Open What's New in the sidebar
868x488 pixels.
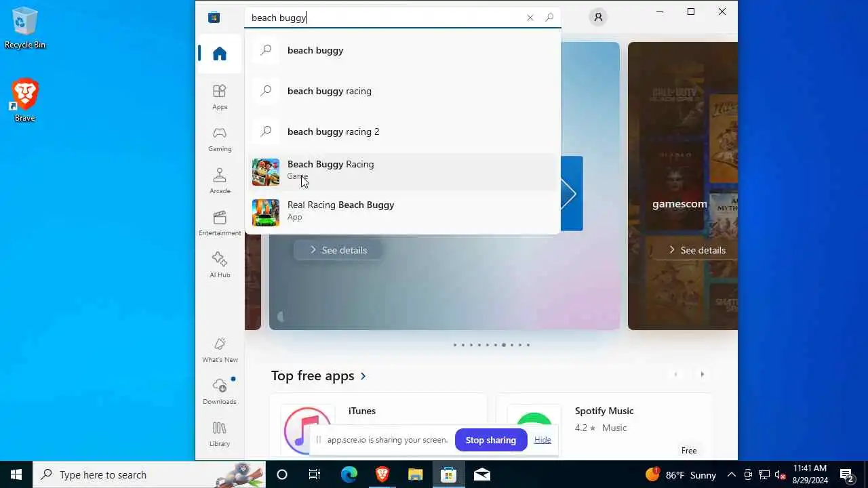[220, 350]
